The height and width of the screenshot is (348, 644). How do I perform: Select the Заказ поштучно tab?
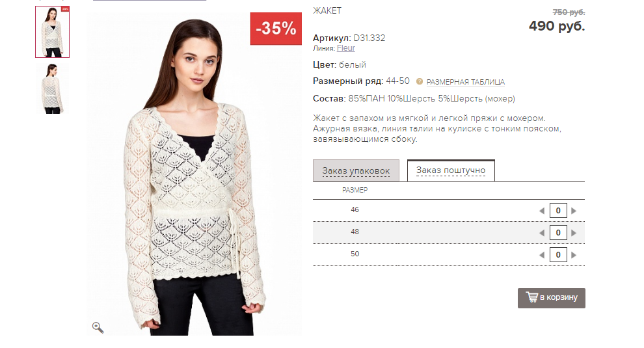point(451,170)
